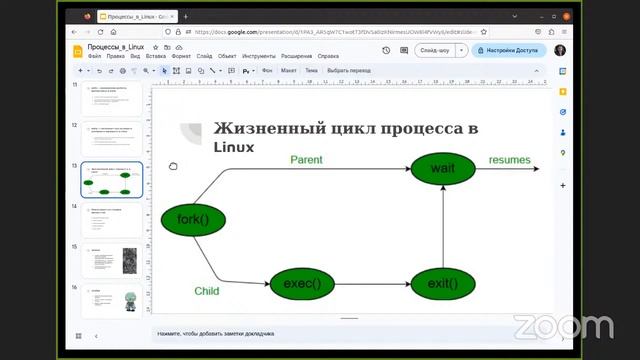Screen dimensions: 640x360
Task: Select slide 14 thumbnail
Action: [111, 220]
